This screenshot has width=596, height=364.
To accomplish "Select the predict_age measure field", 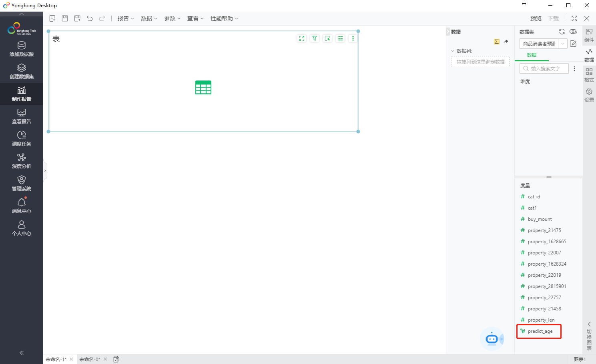I will pos(540,331).
